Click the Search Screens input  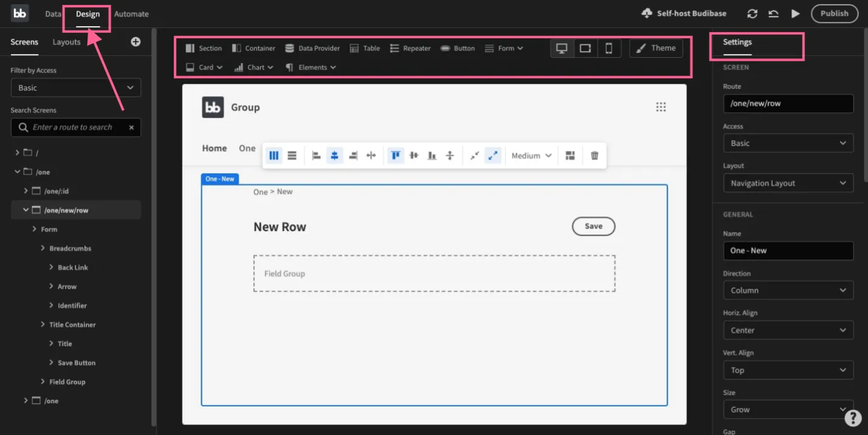click(x=76, y=128)
